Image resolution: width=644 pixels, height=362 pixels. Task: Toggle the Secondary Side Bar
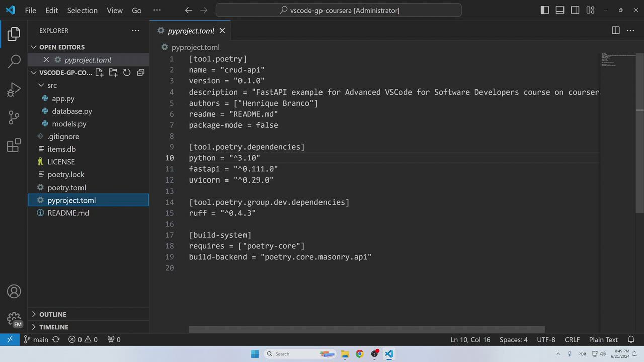(575, 10)
